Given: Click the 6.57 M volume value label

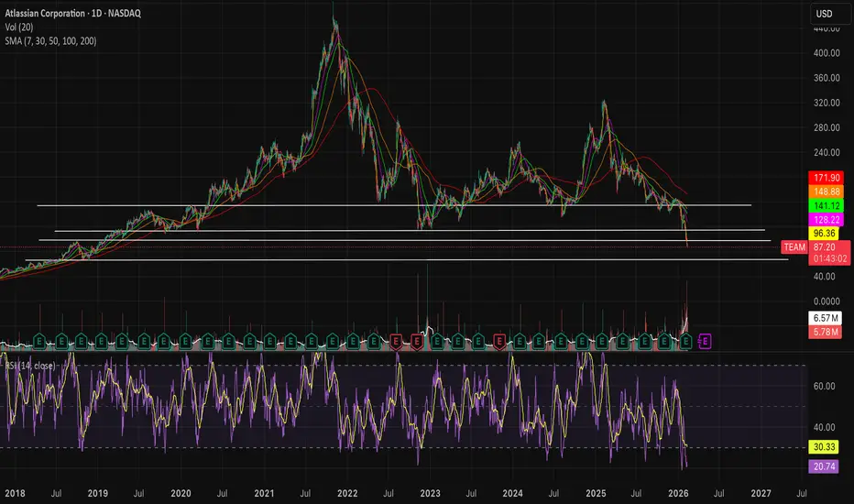Looking at the screenshot, I should tap(825, 318).
